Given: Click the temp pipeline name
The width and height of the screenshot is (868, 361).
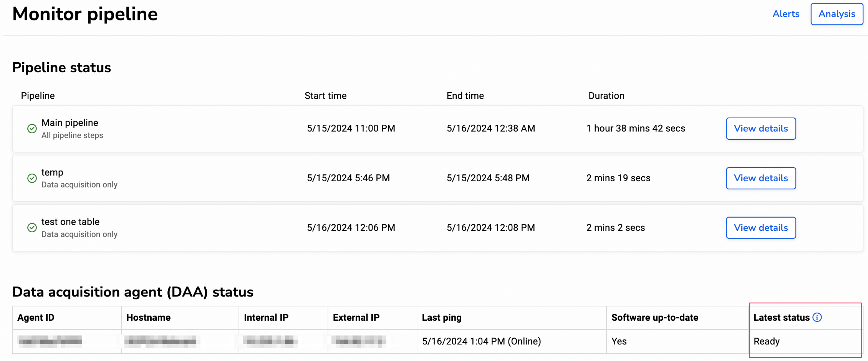Looking at the screenshot, I should (52, 172).
